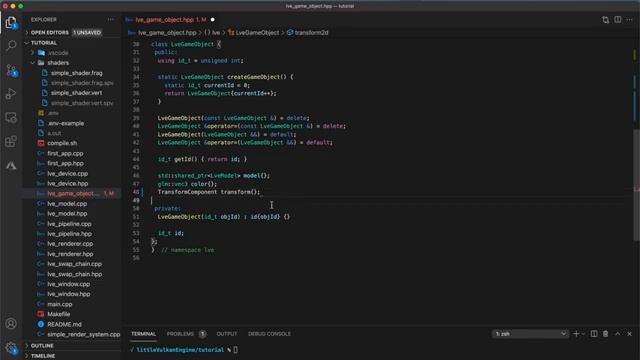Select the '1: zsh' terminal dropdown
The image size is (640, 360).
[530, 334]
